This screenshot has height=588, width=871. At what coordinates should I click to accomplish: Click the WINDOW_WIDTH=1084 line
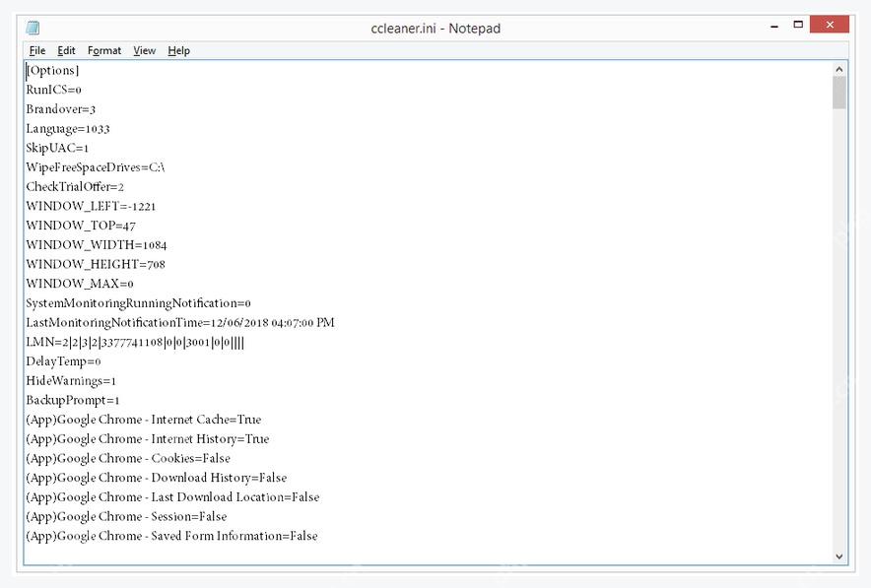tap(97, 245)
